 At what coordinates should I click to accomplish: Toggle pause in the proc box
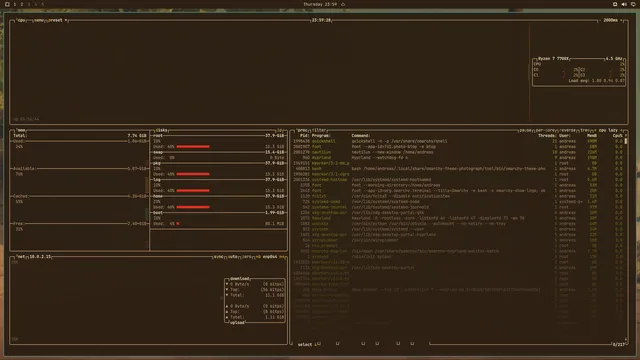coord(525,130)
